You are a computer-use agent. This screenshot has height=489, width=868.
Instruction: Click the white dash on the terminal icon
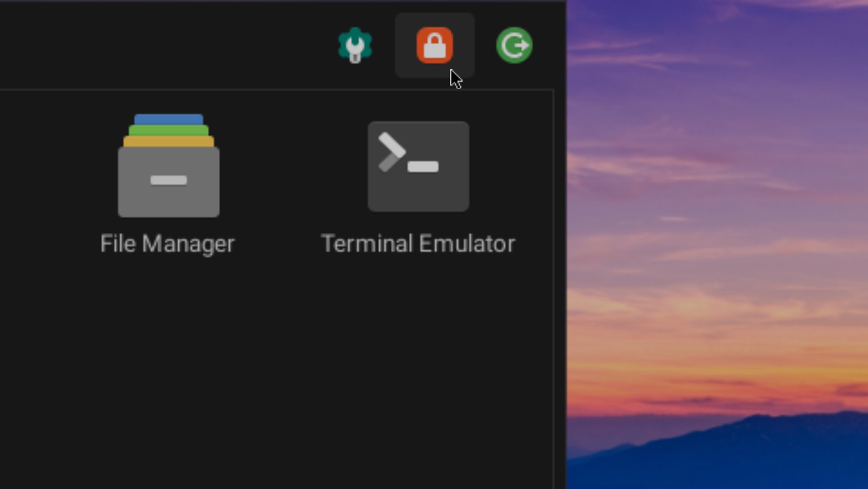pos(423,167)
